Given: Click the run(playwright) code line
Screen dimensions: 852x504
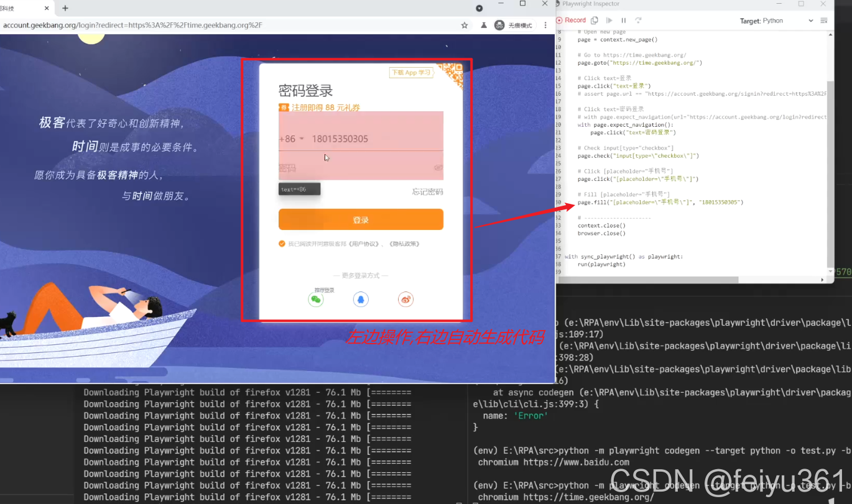Looking at the screenshot, I should point(601,264).
